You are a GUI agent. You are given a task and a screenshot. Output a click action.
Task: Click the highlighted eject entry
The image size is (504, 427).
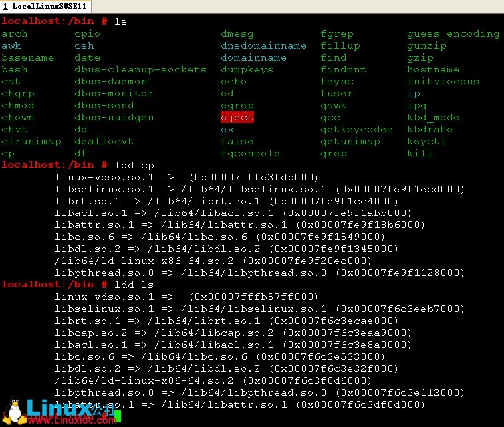(237, 117)
